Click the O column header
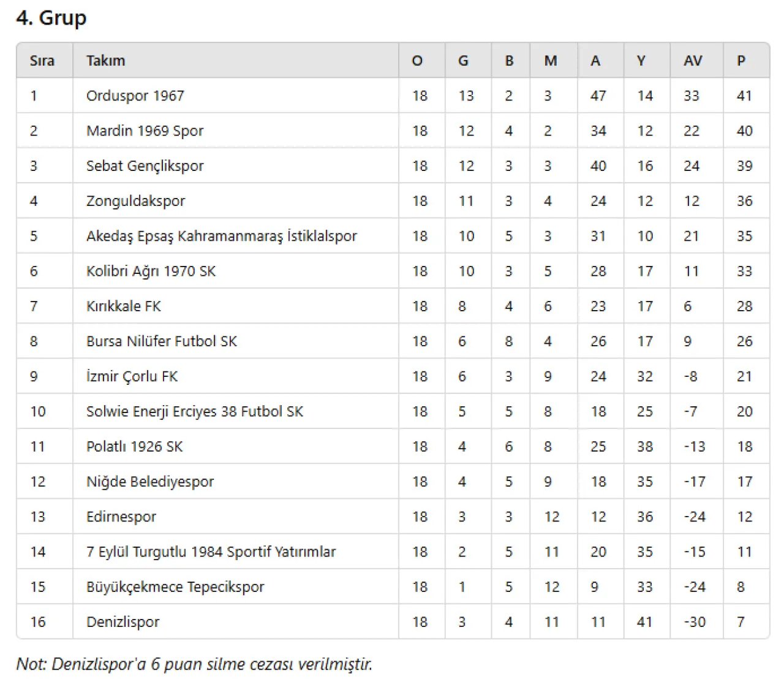Screen dimensions: 784x679 point(418,61)
